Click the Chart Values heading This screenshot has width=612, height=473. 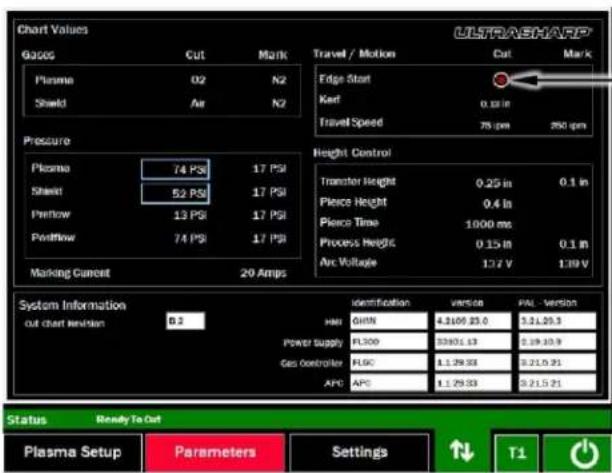pos(53,30)
